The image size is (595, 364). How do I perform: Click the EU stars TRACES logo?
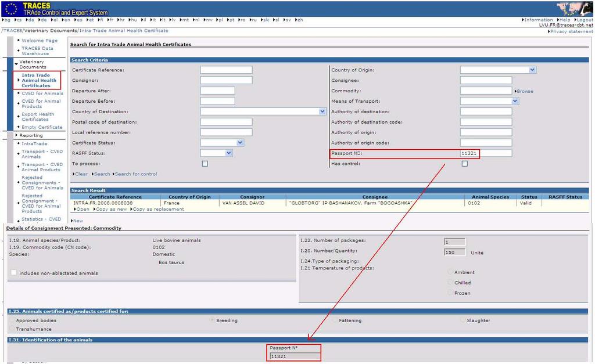tap(12, 8)
